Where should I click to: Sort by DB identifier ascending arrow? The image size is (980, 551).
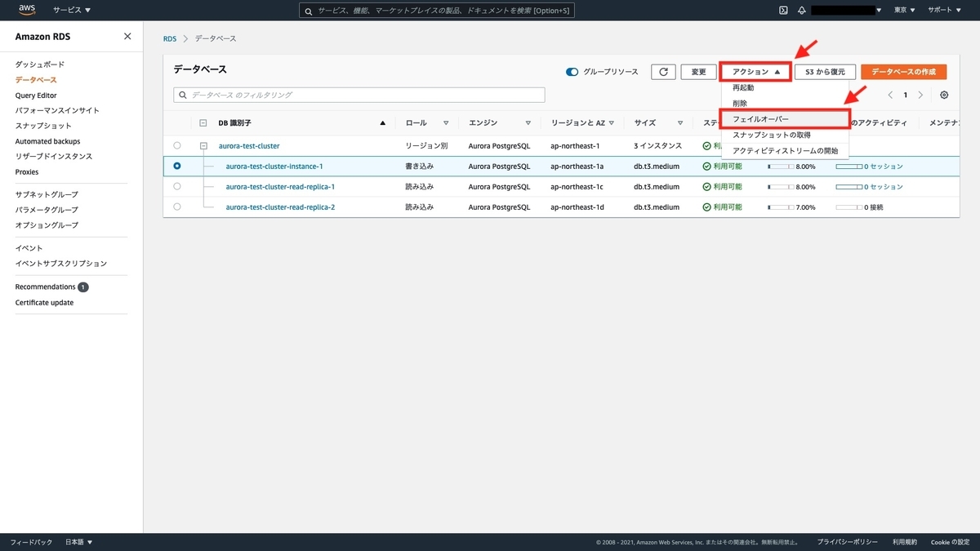point(382,123)
